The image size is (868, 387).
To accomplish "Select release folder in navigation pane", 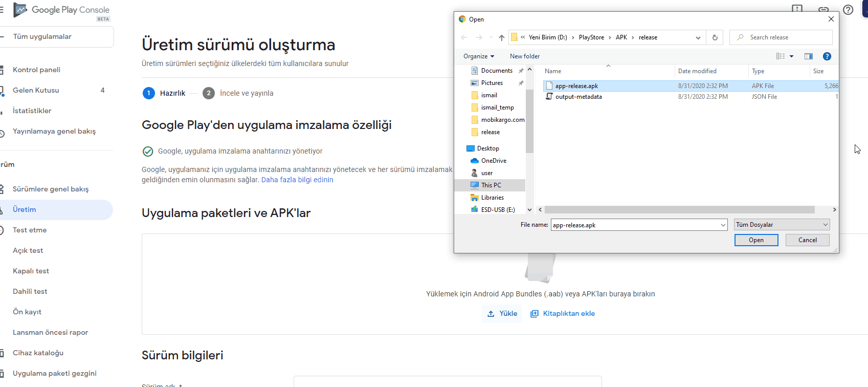I will point(490,132).
